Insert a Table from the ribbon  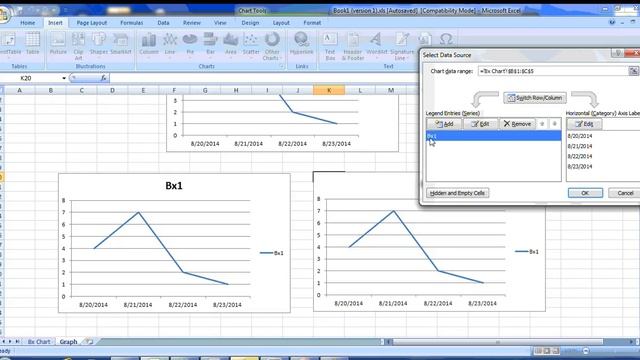tap(32, 44)
